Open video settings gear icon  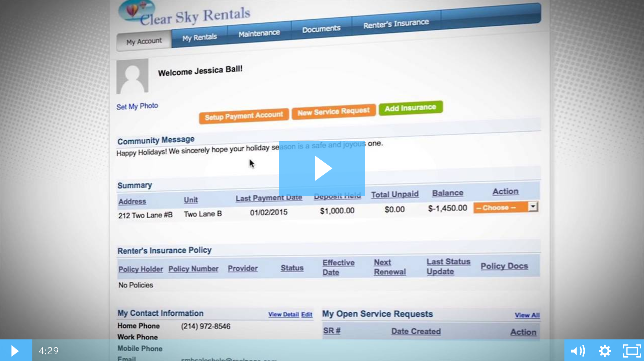pyautogui.click(x=605, y=351)
